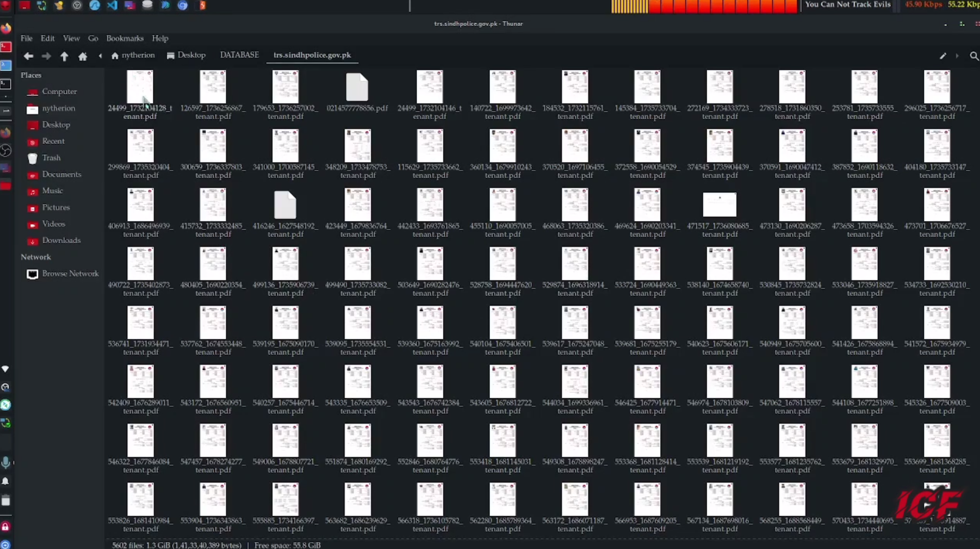This screenshot has height=549, width=980.
Task: Click the Home folder toolbar icon
Action: tap(83, 56)
